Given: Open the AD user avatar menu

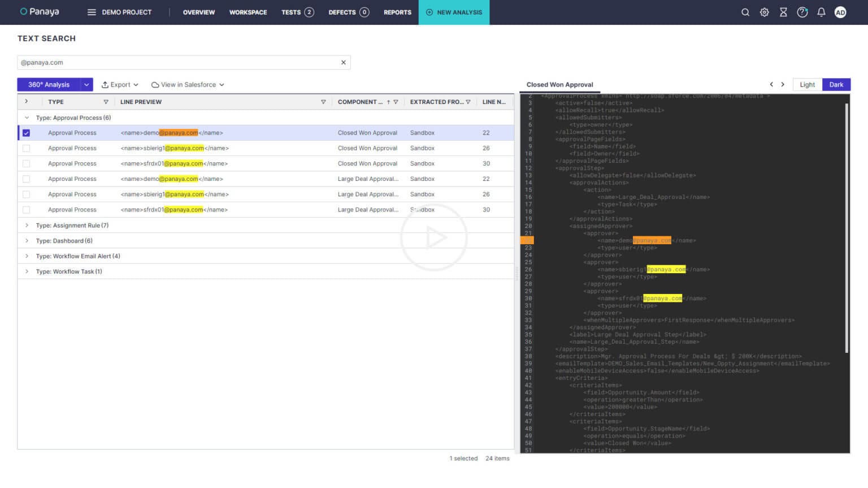Looking at the screenshot, I should (x=840, y=12).
